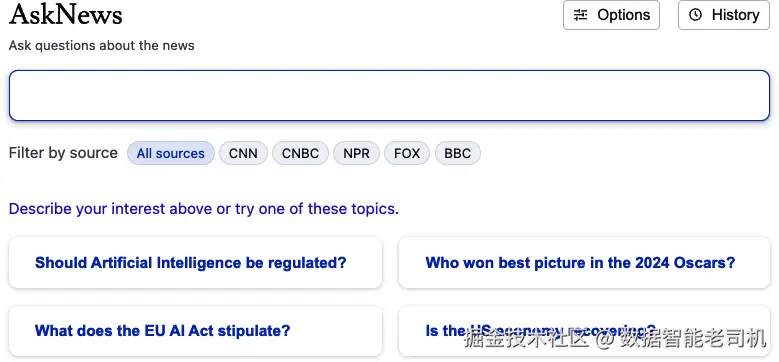Click the clock icon in History button
Viewport: 779px width, 362px height.
[x=696, y=15]
